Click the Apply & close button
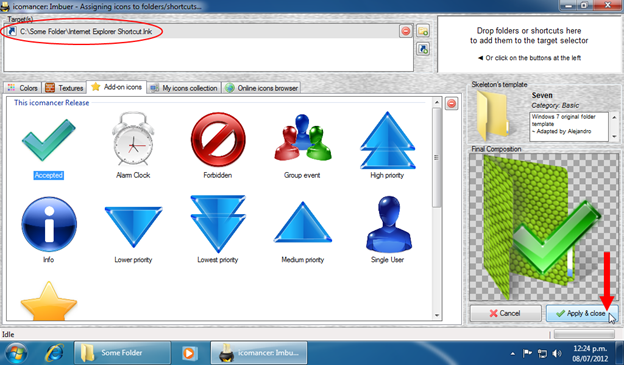The height and width of the screenshot is (365, 624). [581, 313]
